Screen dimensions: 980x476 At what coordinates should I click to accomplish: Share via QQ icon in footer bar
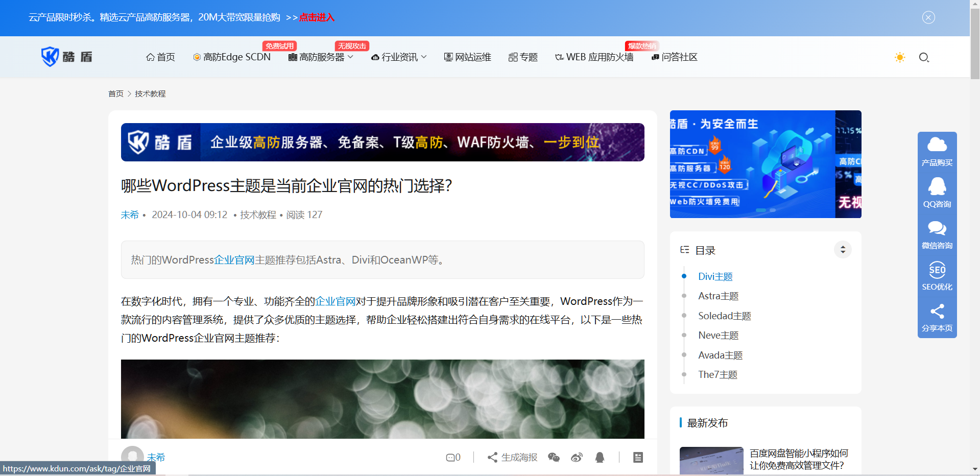tap(600, 457)
